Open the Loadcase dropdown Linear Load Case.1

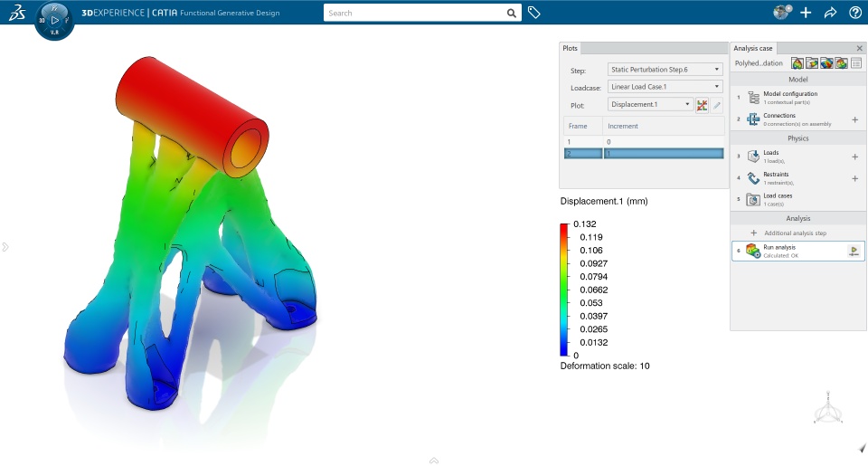[x=665, y=87]
